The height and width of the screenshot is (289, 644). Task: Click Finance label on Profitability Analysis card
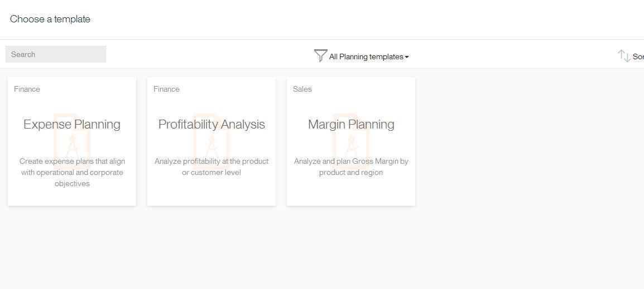click(x=166, y=89)
